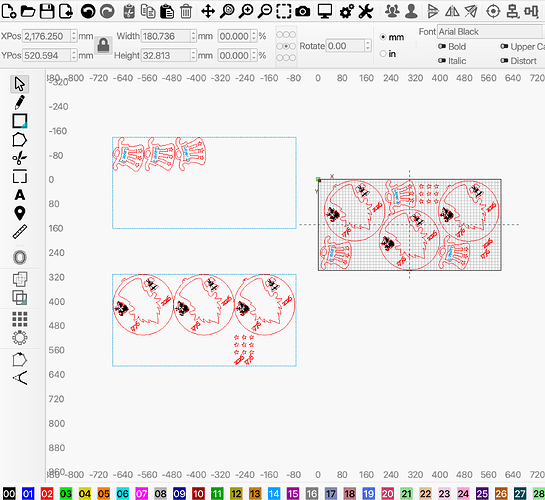Viewport: 545px width, 500px height.
Task: Click the Grid Array dots icon
Action: (20, 319)
